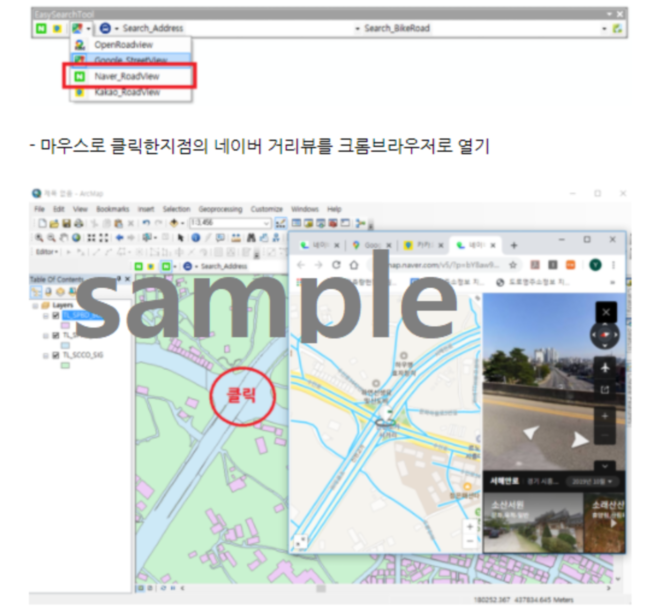Image resolution: width=652 pixels, height=613 pixels.
Task: Click the Undo arrow in the ArcMap toolbar
Action: coord(146,223)
